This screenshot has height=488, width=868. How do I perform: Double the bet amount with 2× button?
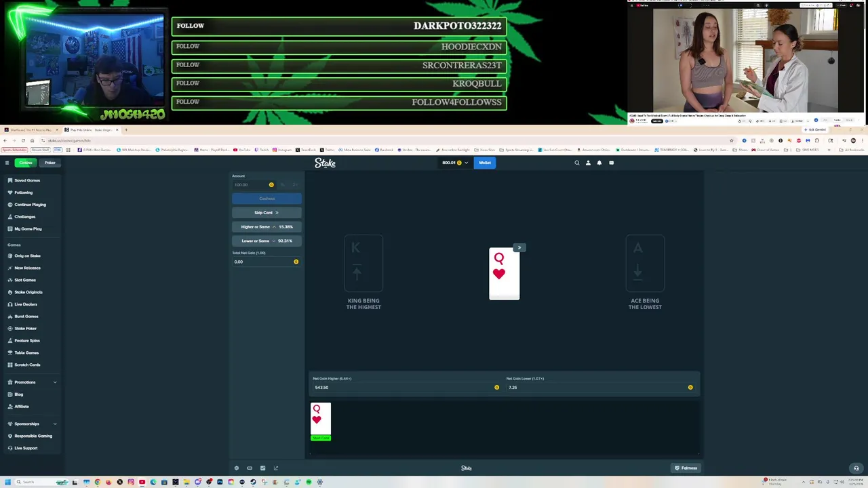[x=295, y=185]
